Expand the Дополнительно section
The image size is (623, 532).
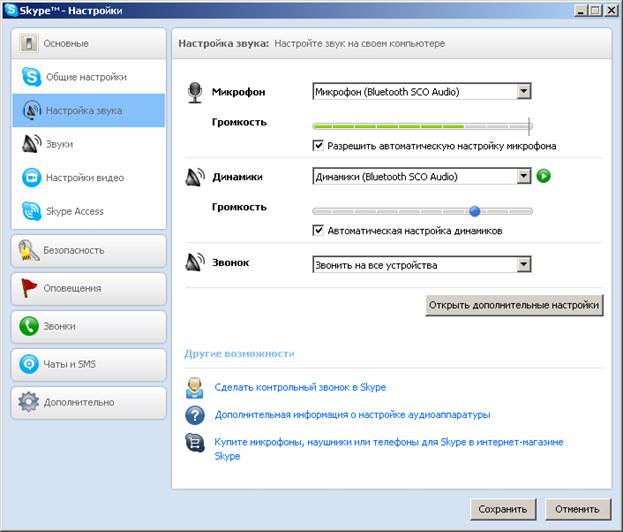[x=89, y=402]
